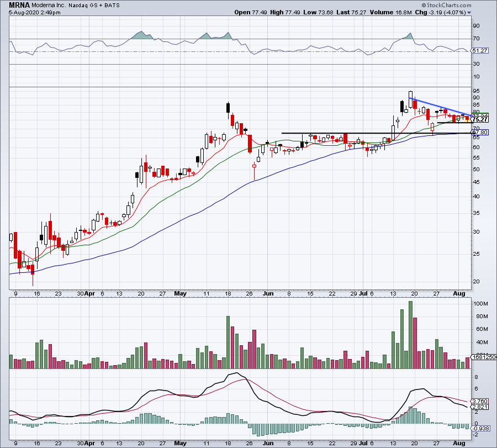Click the 'Nasdaq GS + BATS' exchange label
The image size is (497, 448).
pyautogui.click(x=94, y=6)
